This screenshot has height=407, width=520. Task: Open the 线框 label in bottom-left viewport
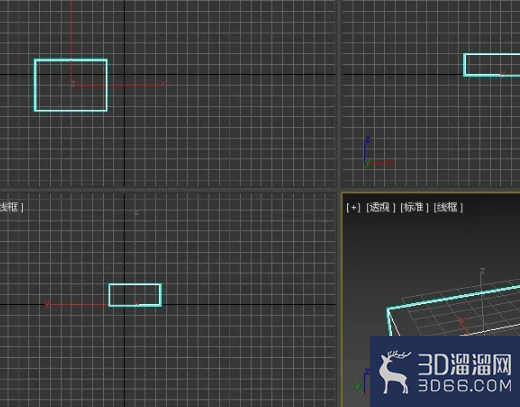point(11,207)
